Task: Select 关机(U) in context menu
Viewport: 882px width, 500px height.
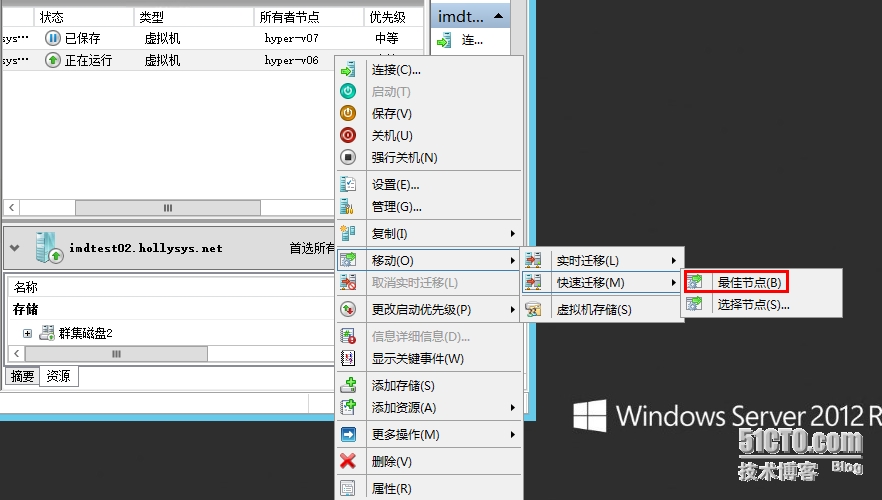Action: tap(392, 136)
